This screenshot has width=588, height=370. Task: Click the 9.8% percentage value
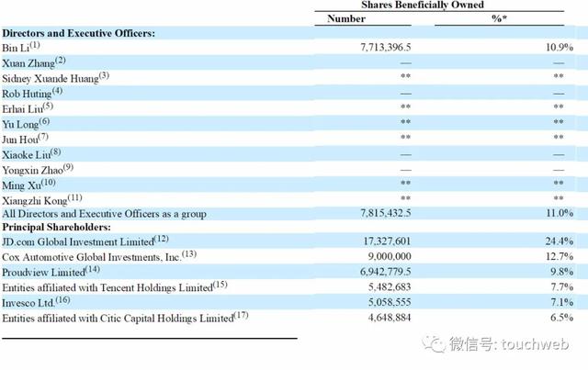(561, 272)
